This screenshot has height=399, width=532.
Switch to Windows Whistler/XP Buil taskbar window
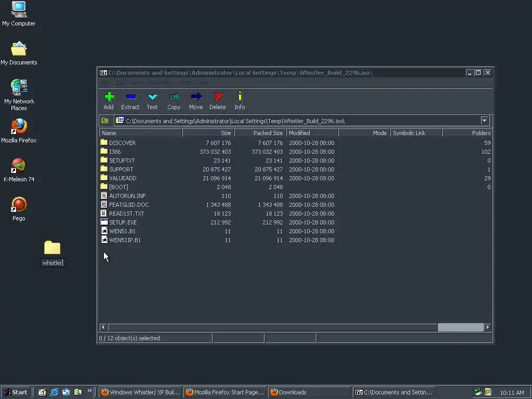coord(141,392)
